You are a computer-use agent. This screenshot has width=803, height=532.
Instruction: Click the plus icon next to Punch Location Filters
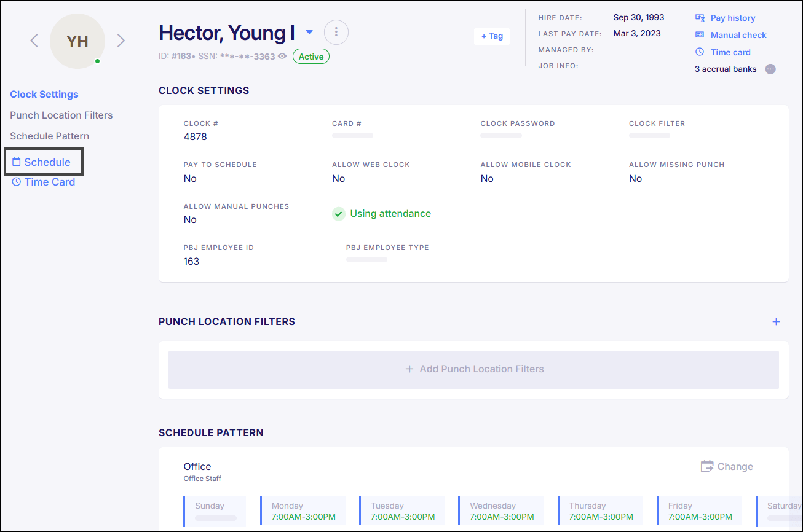coord(776,321)
